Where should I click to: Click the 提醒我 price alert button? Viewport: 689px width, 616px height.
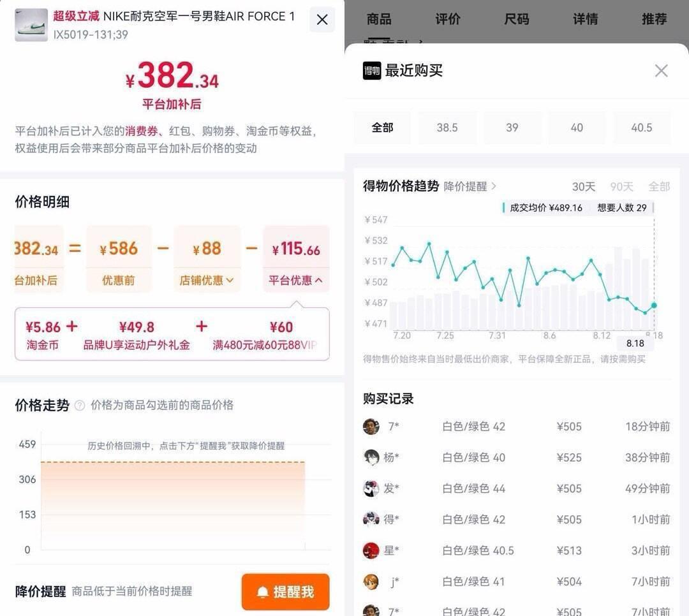tap(285, 592)
